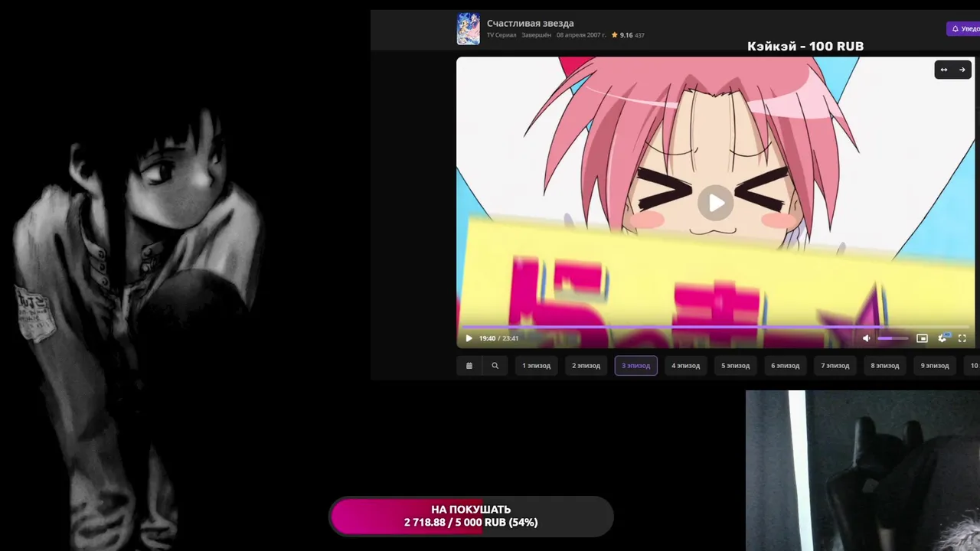Viewport: 980px width, 551px height.
Task: Click the wide-mode double arrow icon
Action: (944, 70)
